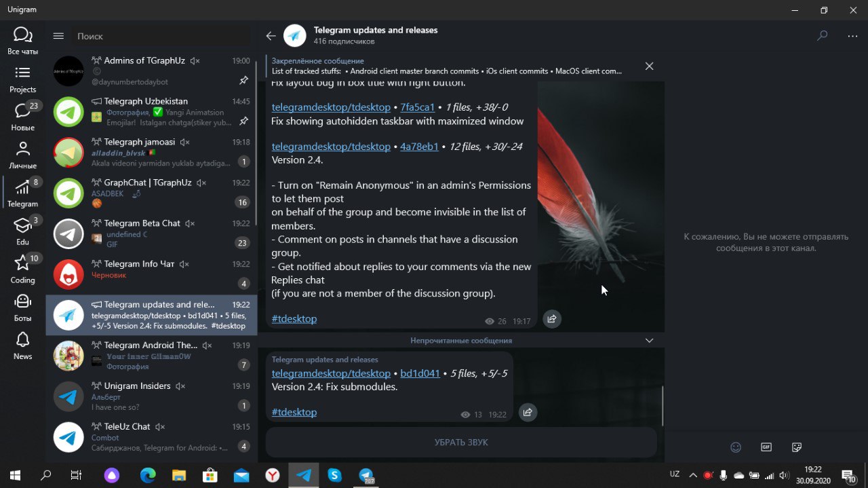868x488 pixels.
Task: Click unread badge 16 on GraphChat
Action: click(x=242, y=202)
